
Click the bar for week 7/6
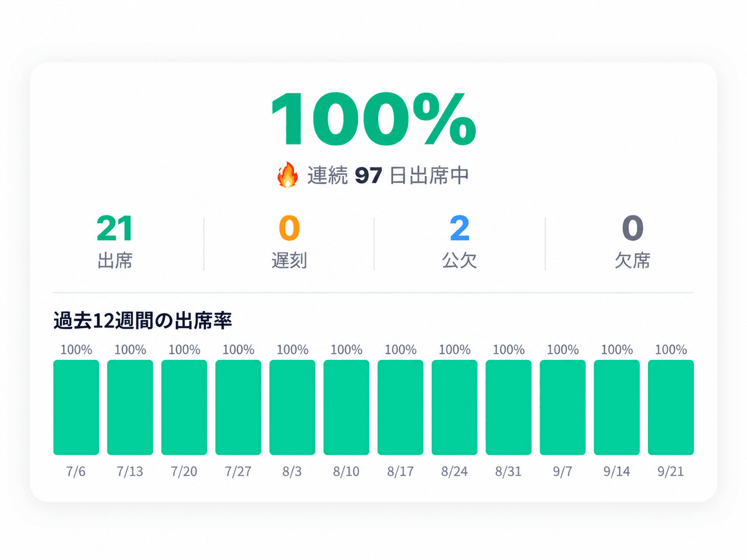click(x=76, y=407)
